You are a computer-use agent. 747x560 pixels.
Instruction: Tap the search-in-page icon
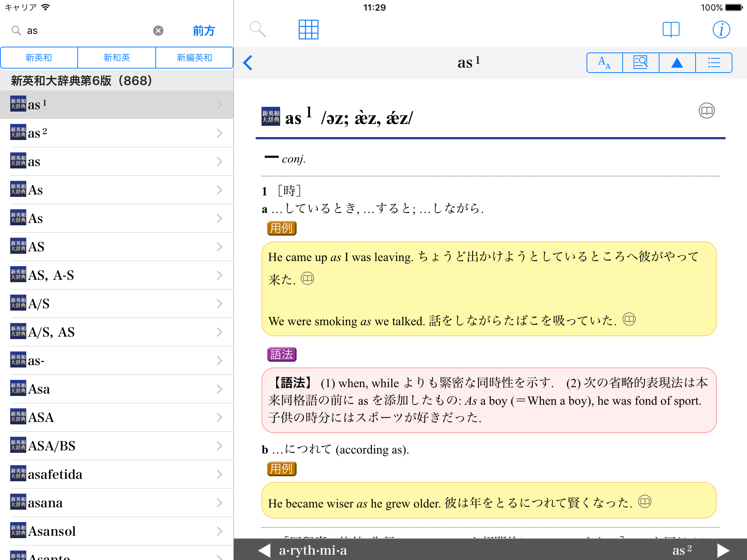(x=640, y=63)
